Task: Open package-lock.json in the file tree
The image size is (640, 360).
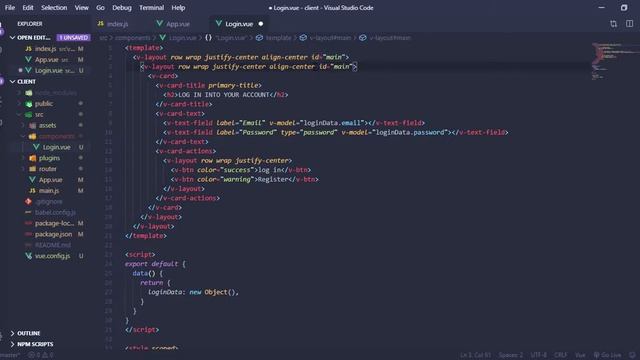Action: tap(54, 223)
